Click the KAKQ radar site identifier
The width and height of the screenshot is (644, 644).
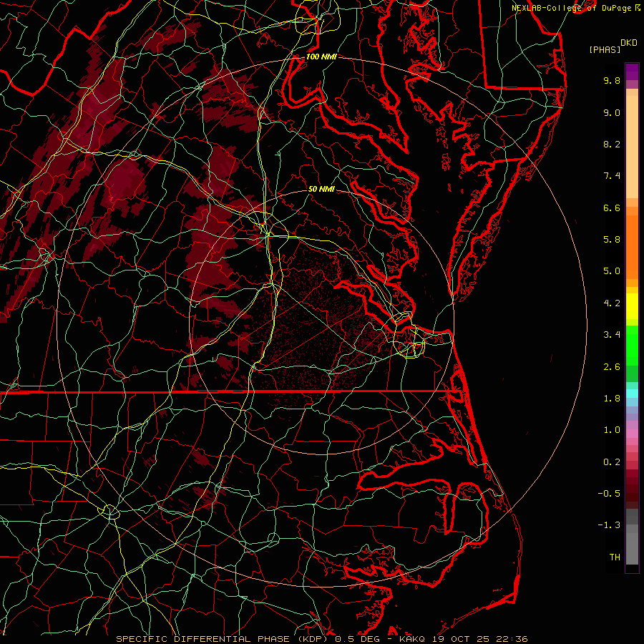click(412, 639)
